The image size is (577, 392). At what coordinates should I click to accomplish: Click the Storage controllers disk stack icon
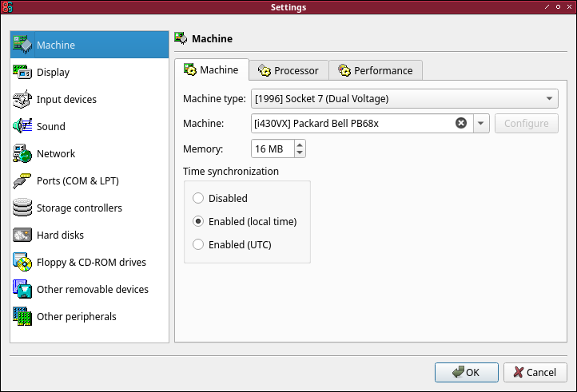22,208
